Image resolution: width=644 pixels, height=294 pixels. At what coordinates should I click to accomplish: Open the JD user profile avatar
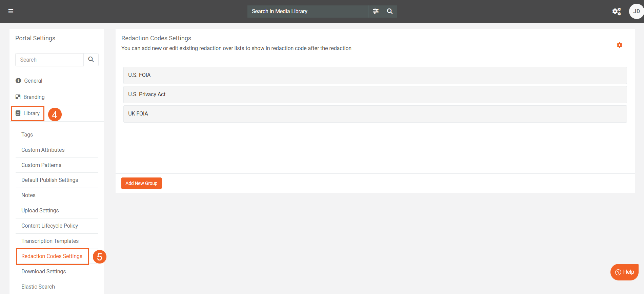[636, 12]
